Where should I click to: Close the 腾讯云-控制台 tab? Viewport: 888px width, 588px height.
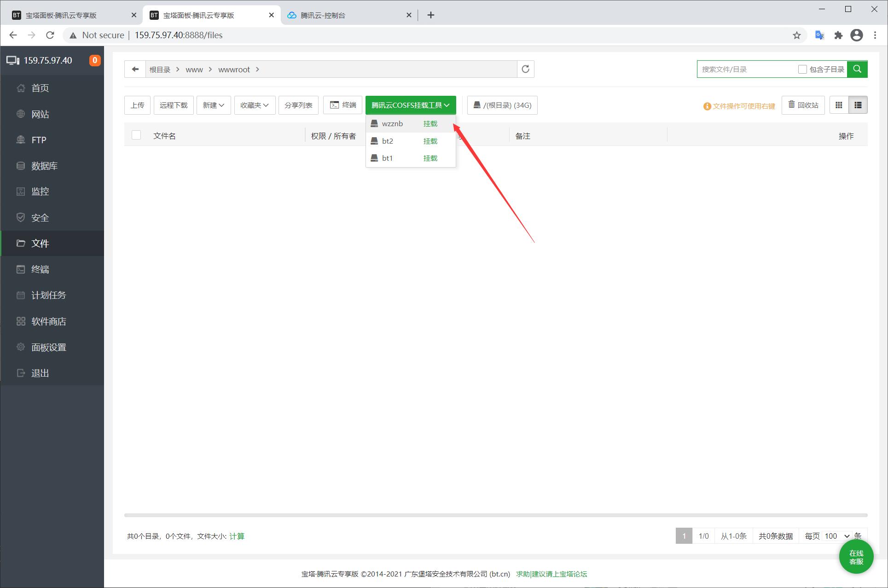409,15
